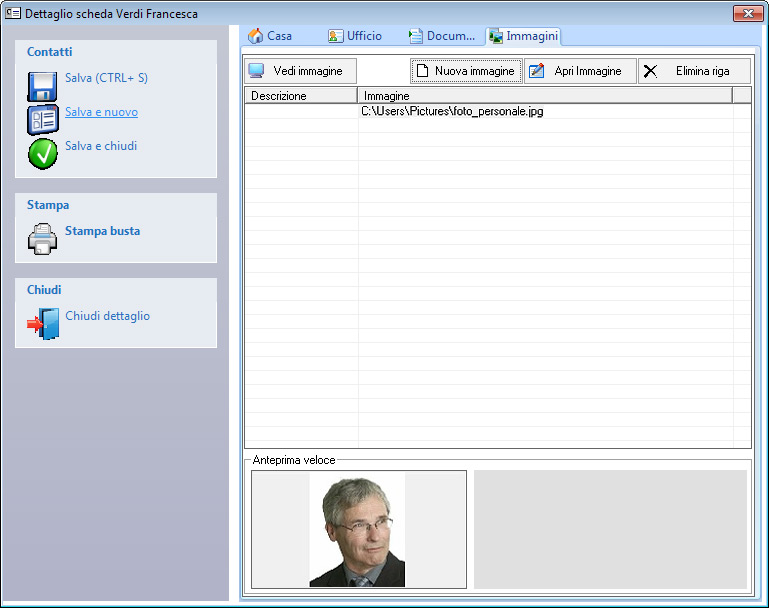Image resolution: width=769 pixels, height=608 pixels.
Task: Select the Immagini tab
Action: (x=524, y=36)
